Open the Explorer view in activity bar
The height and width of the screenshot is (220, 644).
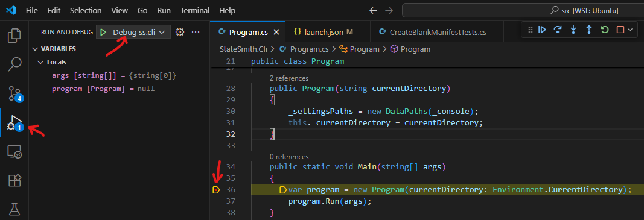(x=14, y=36)
